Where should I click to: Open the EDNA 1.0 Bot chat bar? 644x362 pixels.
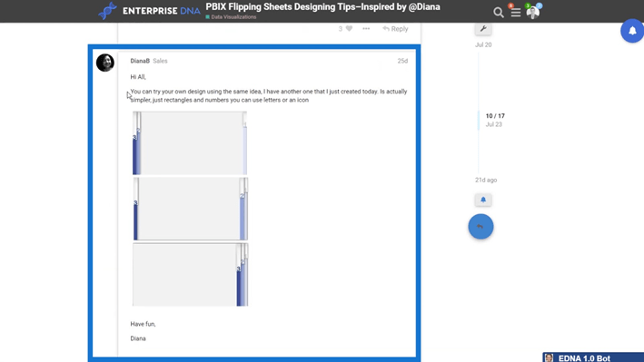point(593,357)
